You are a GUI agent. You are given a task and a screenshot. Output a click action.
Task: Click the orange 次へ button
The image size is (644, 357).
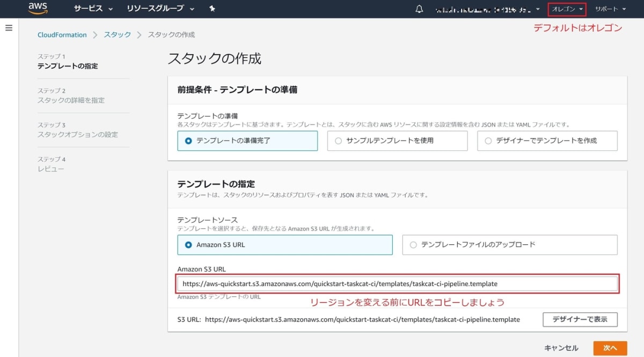[610, 348]
